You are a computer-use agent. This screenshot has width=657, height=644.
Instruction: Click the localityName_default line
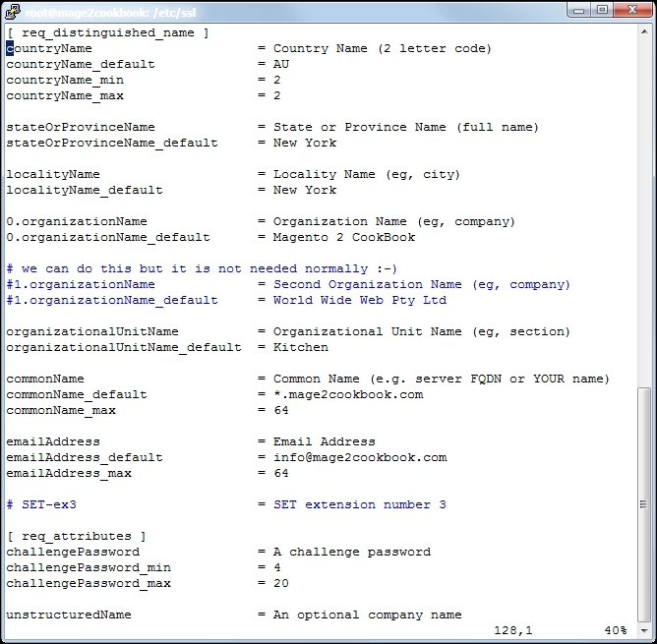pyautogui.click(x=85, y=190)
